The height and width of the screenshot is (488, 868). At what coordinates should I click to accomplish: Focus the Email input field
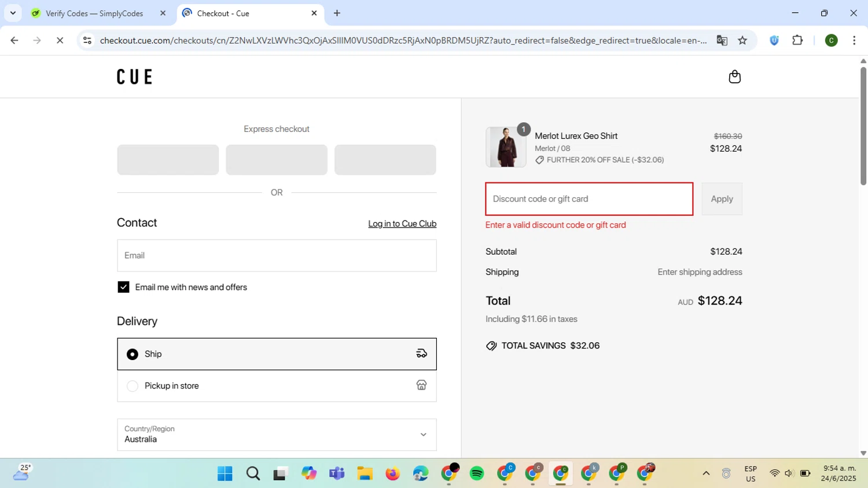[x=277, y=255]
